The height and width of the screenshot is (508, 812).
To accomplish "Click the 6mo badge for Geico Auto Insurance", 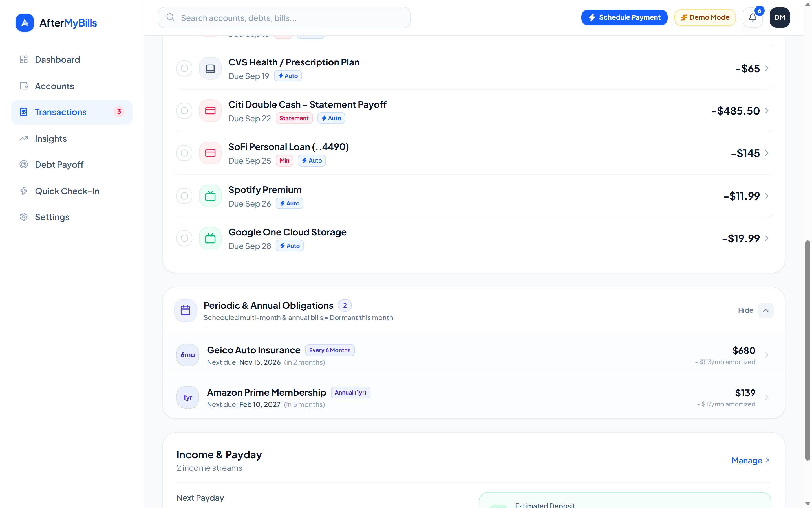I will pos(187,355).
